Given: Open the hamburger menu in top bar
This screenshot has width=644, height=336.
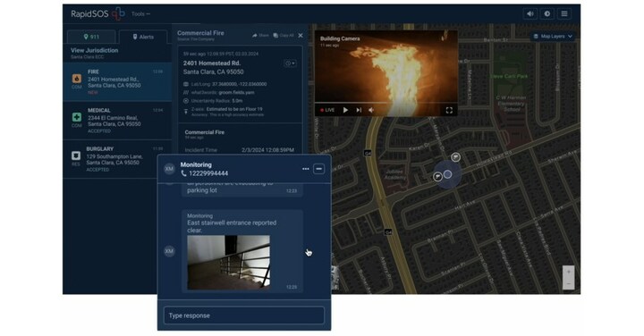Looking at the screenshot, I should click(564, 13).
